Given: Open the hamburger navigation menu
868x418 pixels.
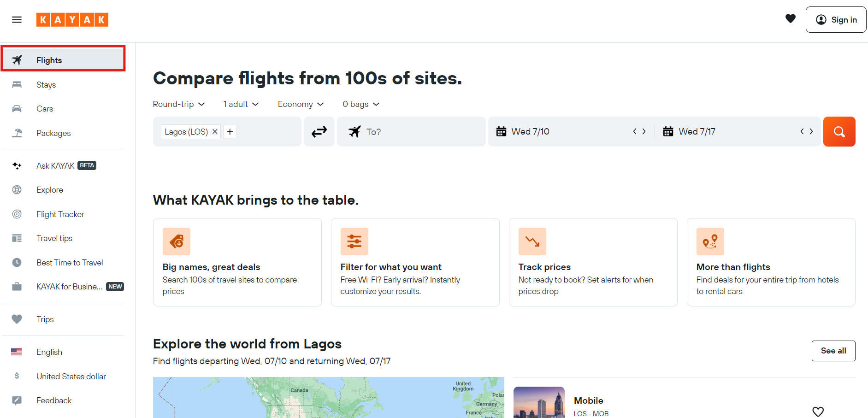Looking at the screenshot, I should click(x=17, y=20).
